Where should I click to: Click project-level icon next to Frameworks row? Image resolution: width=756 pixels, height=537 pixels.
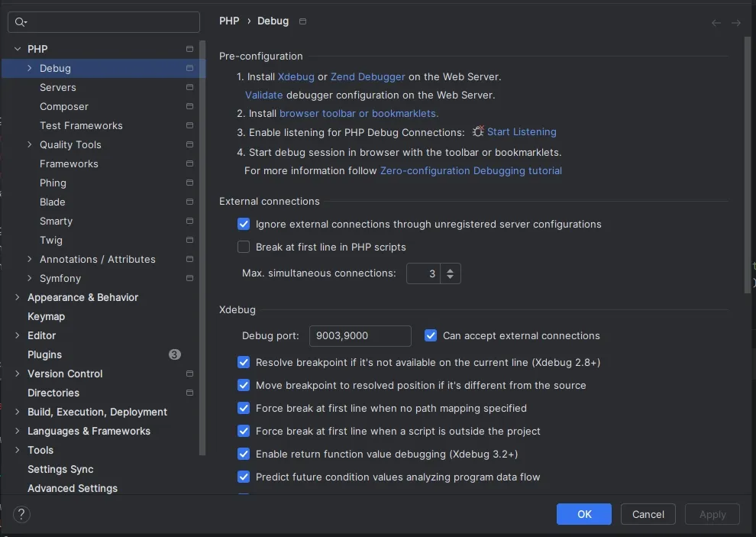pos(189,163)
